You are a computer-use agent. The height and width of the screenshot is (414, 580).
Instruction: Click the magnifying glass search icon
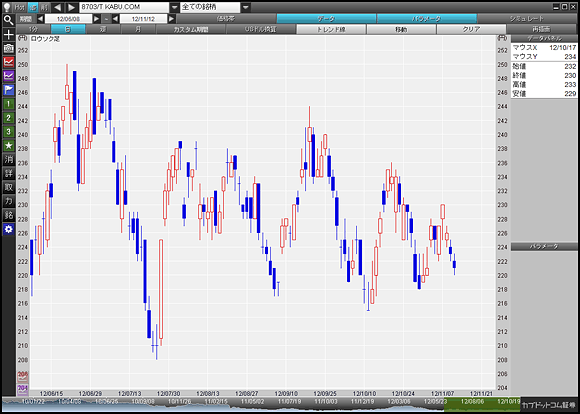click(9, 20)
